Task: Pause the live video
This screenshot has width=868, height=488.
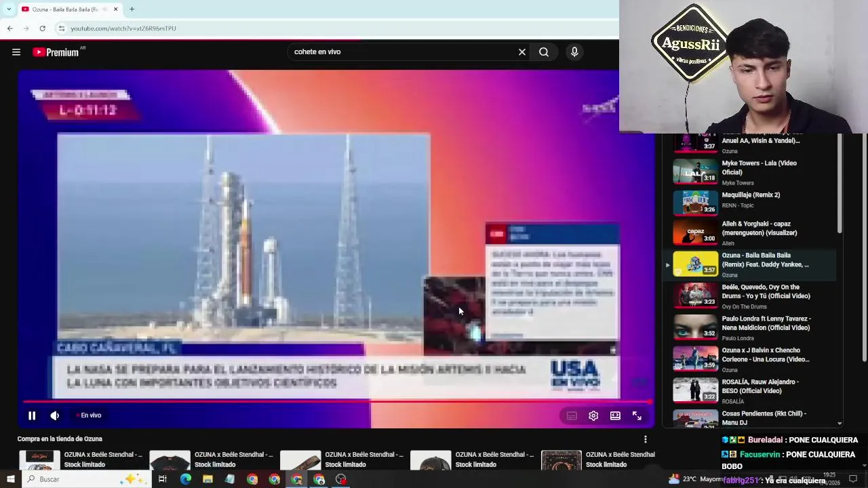Action: point(32,415)
